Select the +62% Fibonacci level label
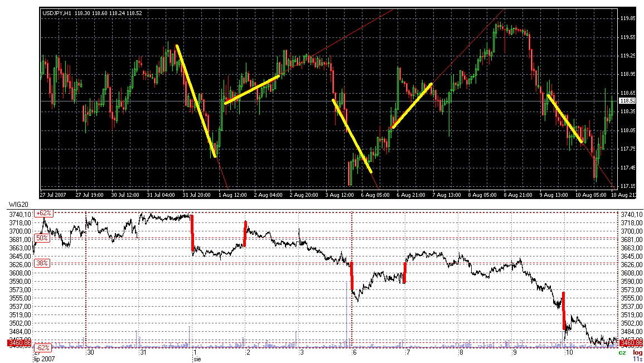This screenshot has width=644, height=363. click(42, 213)
